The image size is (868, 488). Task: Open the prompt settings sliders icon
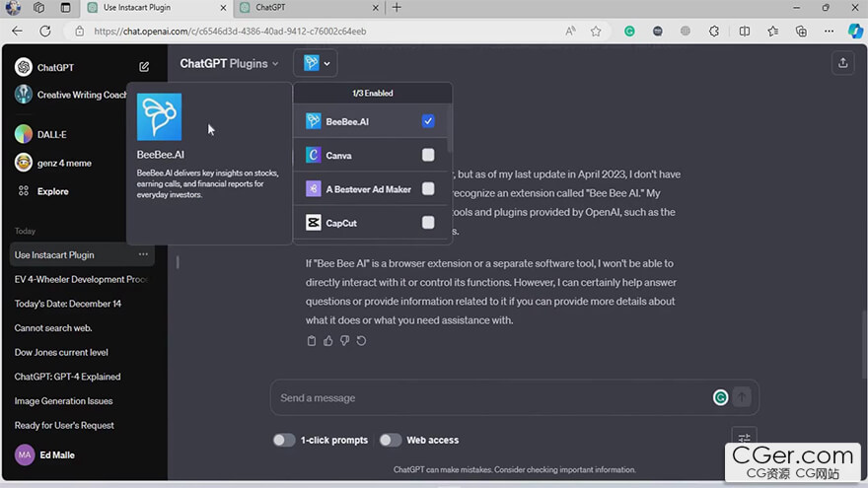pyautogui.click(x=744, y=437)
